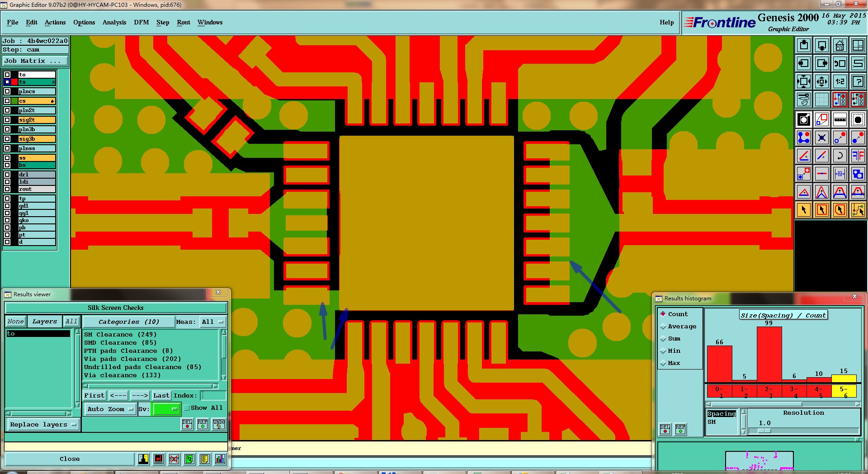Viewport: 868px width, 474px height.
Task: Click the wrench and palette settings icon
Action: (x=804, y=99)
